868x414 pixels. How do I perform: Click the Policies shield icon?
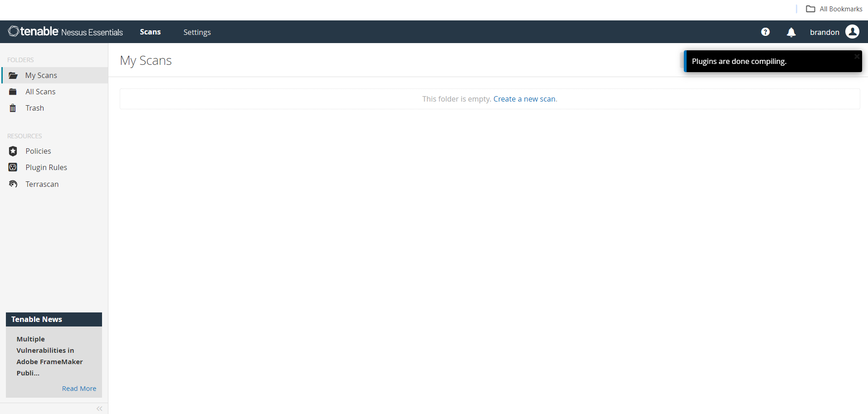coord(13,151)
